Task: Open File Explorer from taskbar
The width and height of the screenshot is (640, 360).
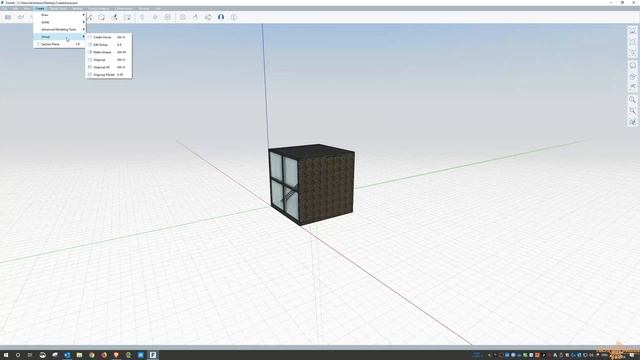Action: [x=79, y=355]
